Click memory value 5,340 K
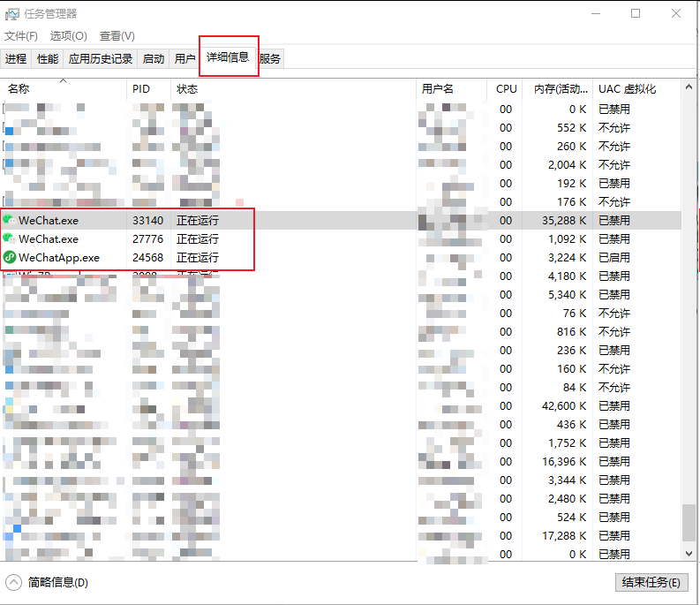 click(x=567, y=295)
